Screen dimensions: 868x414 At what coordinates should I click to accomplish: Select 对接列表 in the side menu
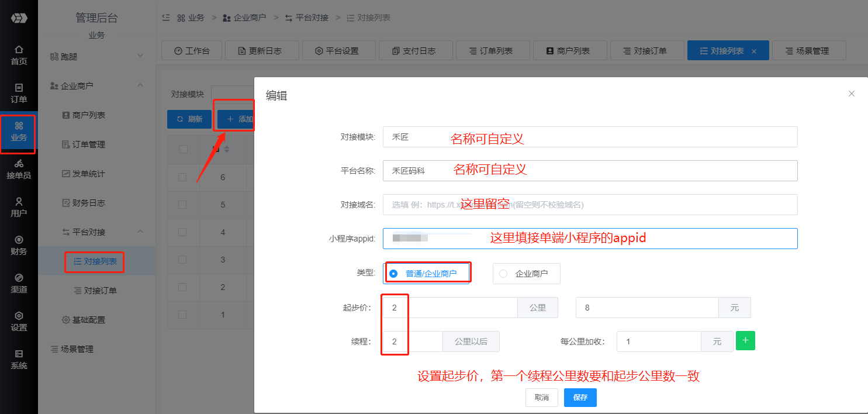click(x=96, y=261)
